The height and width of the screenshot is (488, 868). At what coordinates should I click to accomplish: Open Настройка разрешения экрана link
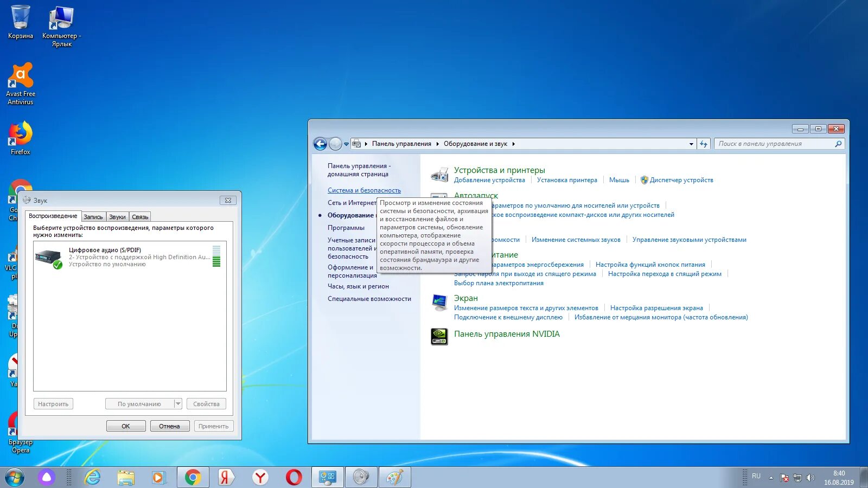click(x=656, y=308)
